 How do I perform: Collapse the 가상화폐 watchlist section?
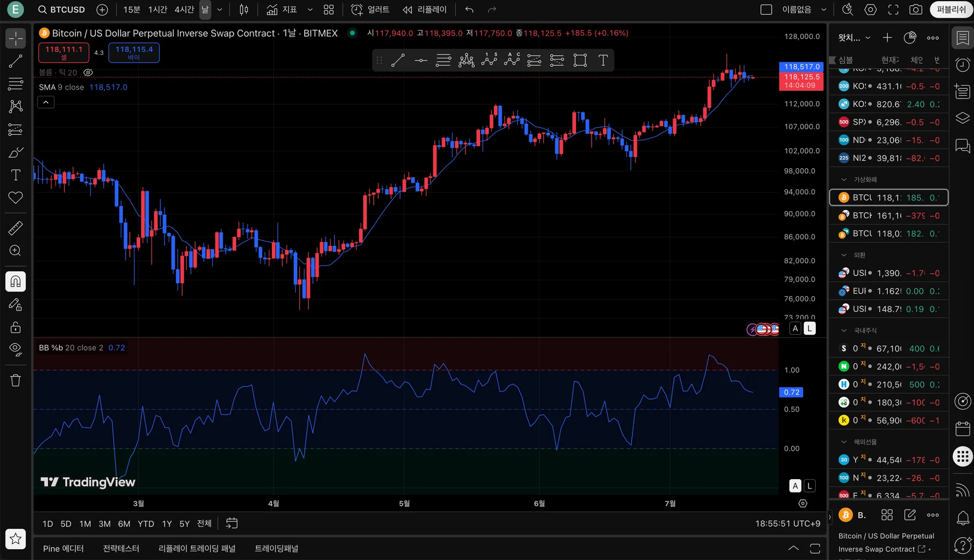click(x=844, y=179)
